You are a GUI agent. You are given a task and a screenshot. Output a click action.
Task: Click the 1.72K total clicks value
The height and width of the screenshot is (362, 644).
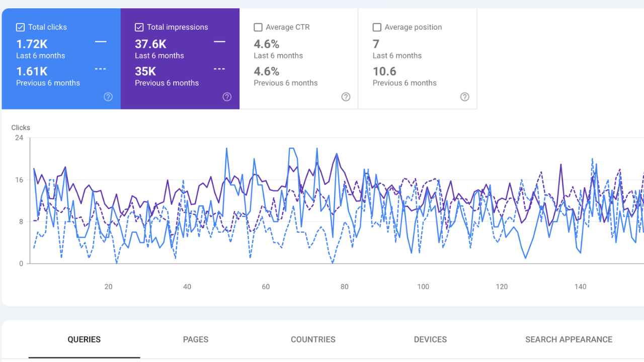[32, 44]
